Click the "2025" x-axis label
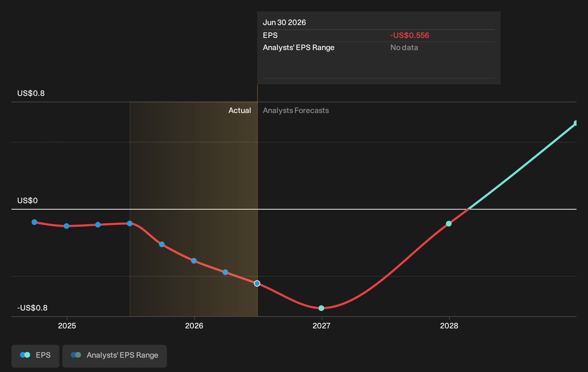This screenshot has width=588, height=372. point(67,326)
